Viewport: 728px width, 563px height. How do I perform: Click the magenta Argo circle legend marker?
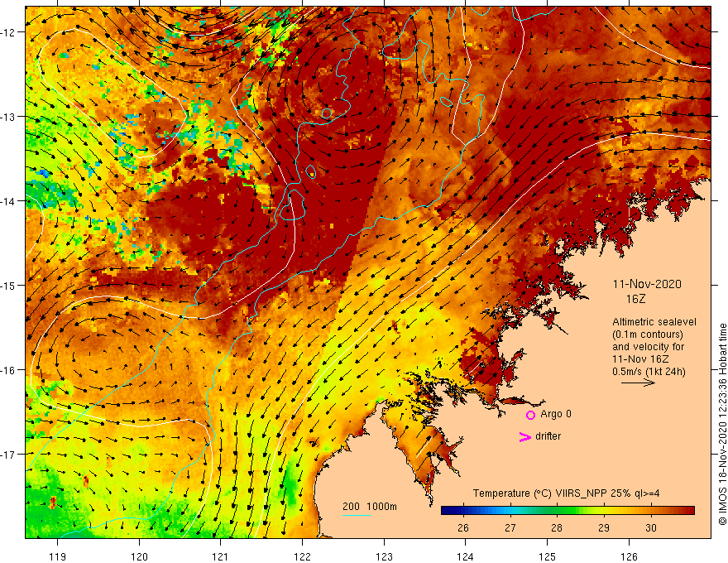click(x=530, y=415)
